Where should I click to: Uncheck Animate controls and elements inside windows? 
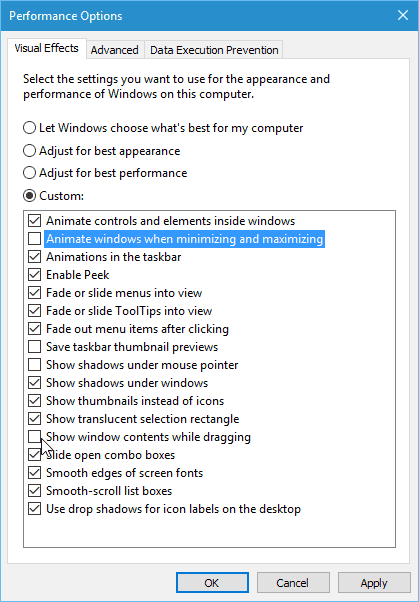pyautogui.click(x=35, y=221)
